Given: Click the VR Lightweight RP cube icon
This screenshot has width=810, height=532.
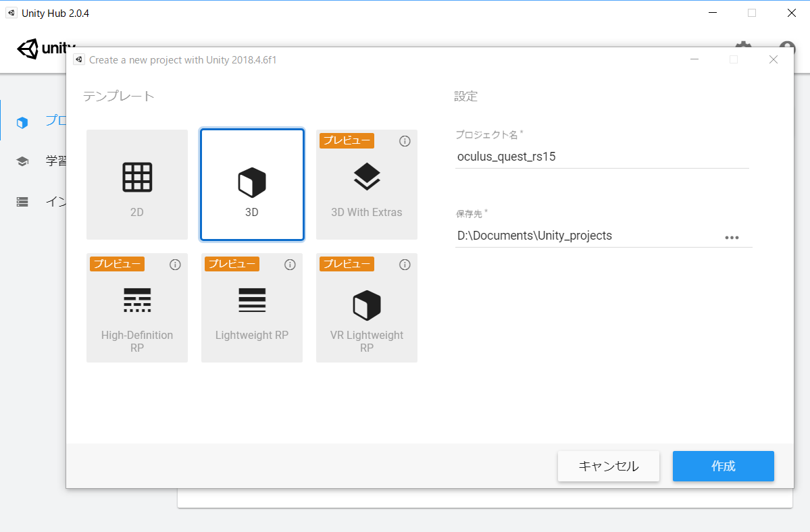Looking at the screenshot, I should pyautogui.click(x=367, y=305).
